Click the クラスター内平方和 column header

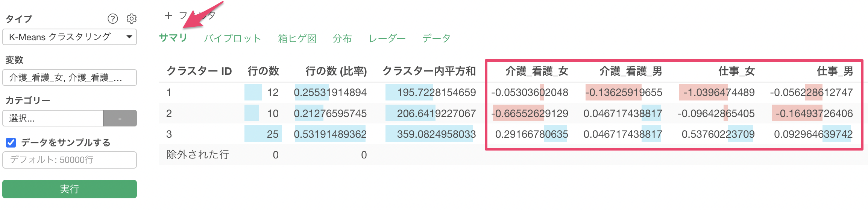coord(429,71)
